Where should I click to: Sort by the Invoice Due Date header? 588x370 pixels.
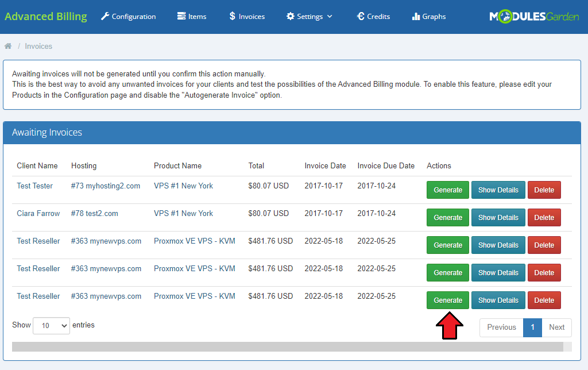386,166
